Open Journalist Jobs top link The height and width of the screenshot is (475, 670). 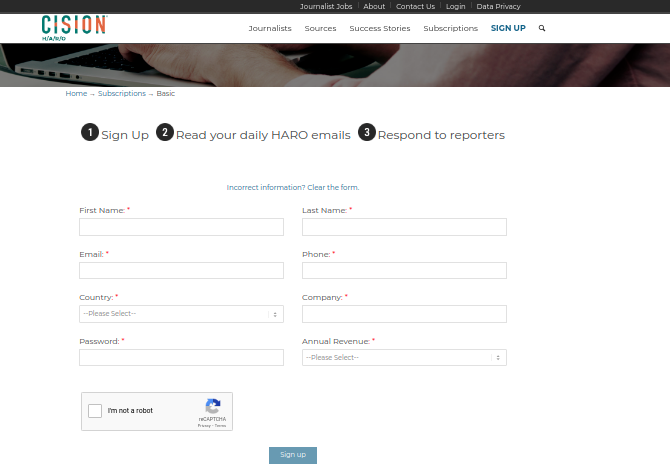click(x=326, y=6)
